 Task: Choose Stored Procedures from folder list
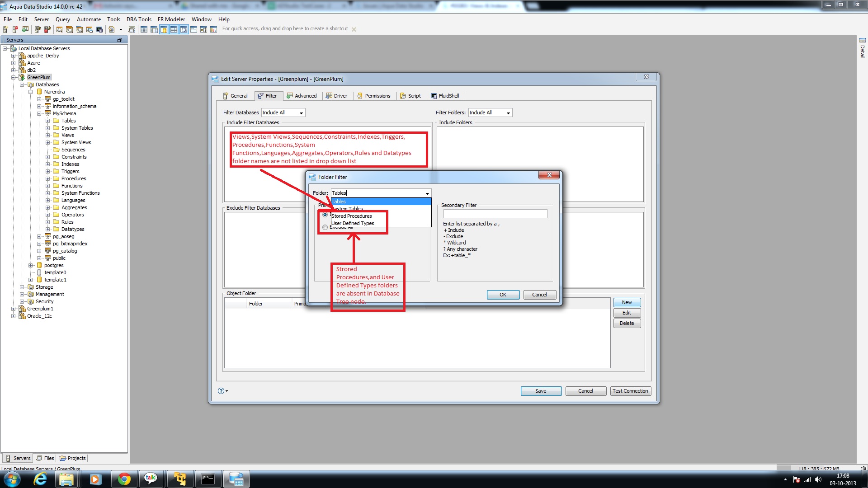point(352,216)
